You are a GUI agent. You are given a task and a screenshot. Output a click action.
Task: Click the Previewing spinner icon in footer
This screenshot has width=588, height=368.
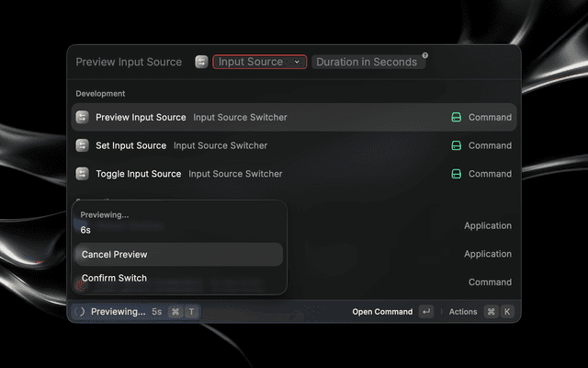click(79, 312)
